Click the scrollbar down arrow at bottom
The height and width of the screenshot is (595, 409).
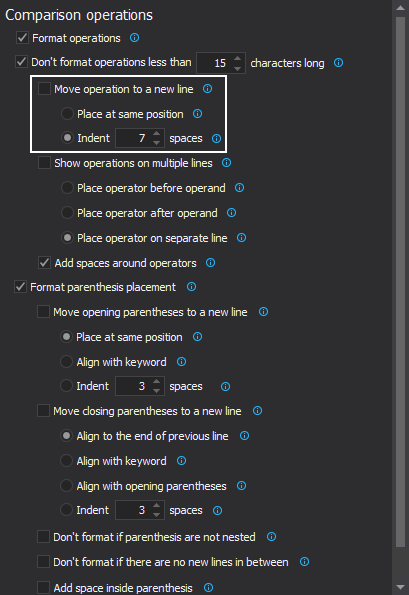(x=400, y=587)
